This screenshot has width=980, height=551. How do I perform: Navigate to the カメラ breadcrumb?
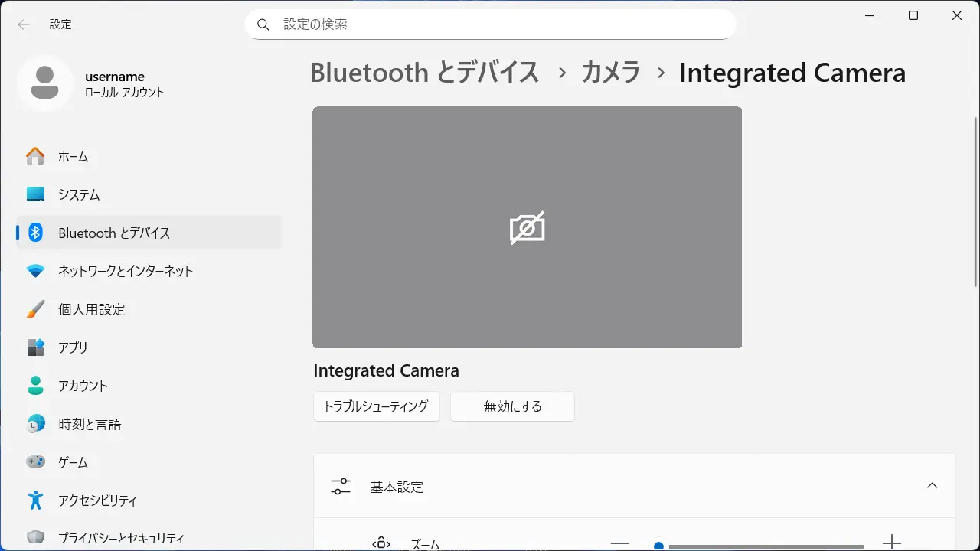tap(610, 73)
